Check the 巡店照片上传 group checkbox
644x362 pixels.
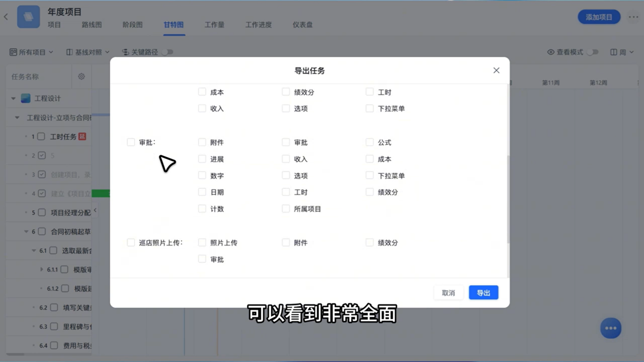point(131,242)
